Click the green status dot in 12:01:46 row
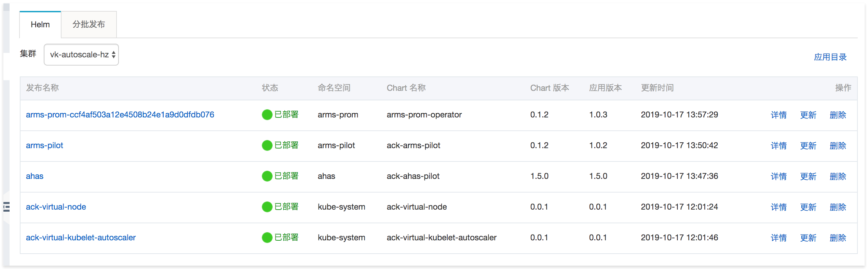868x269 pixels. pyautogui.click(x=267, y=238)
